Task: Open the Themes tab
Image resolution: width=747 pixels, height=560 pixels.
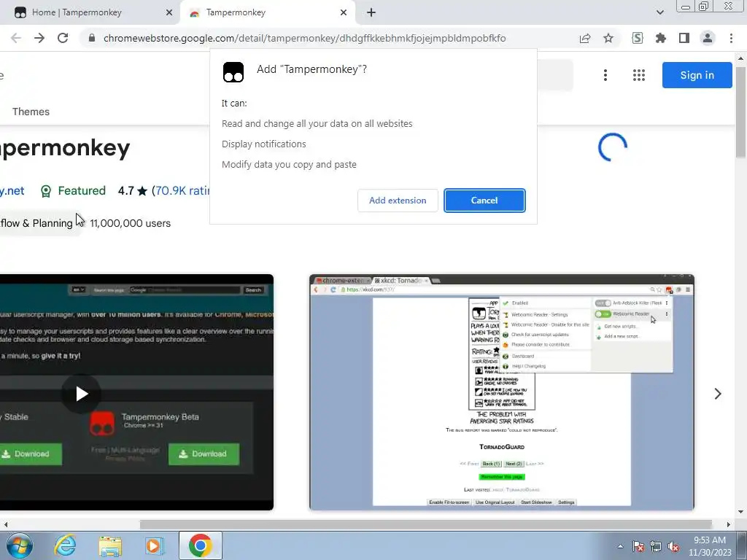Action: [31, 112]
